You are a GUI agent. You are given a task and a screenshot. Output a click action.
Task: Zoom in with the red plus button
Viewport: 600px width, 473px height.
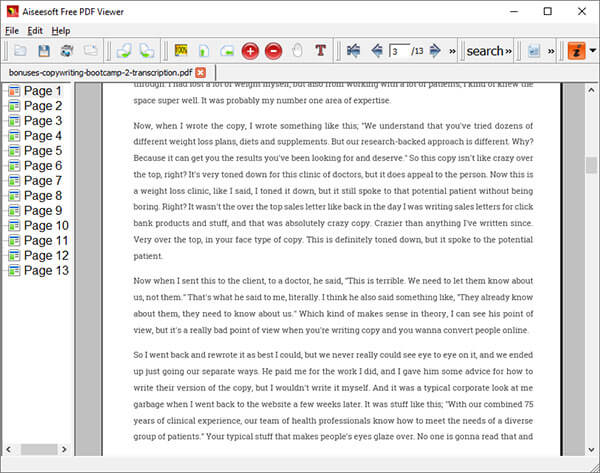(250, 51)
